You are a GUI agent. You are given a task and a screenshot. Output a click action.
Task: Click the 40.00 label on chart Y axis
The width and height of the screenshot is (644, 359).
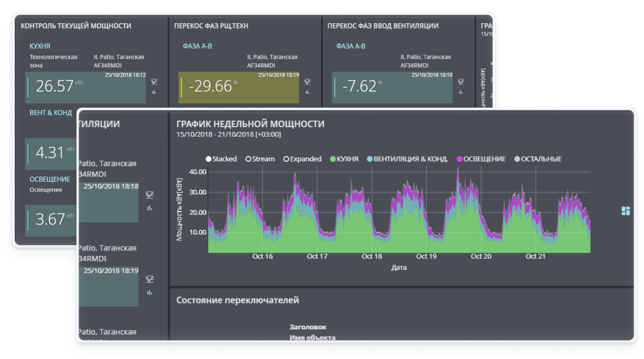coord(198,172)
